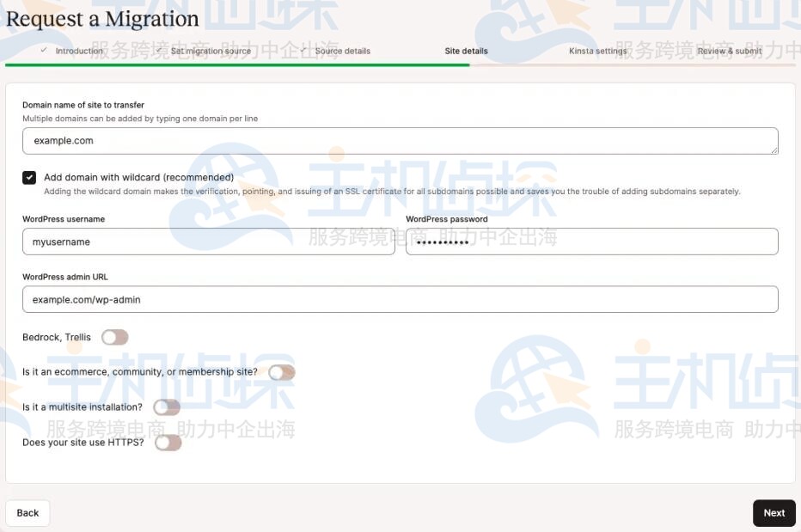Screen dimensions: 801x532
Task: Click the Back button
Action: coord(27,512)
